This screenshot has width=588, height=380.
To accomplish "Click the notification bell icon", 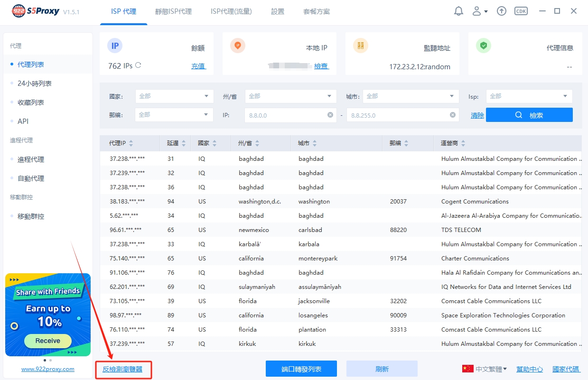I will [458, 10].
